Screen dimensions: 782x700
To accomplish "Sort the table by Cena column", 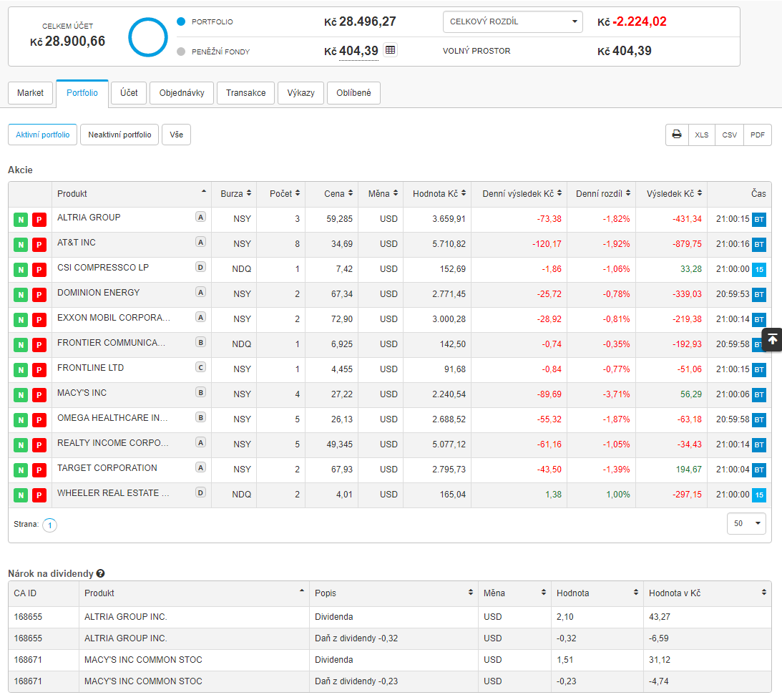I will point(332,193).
